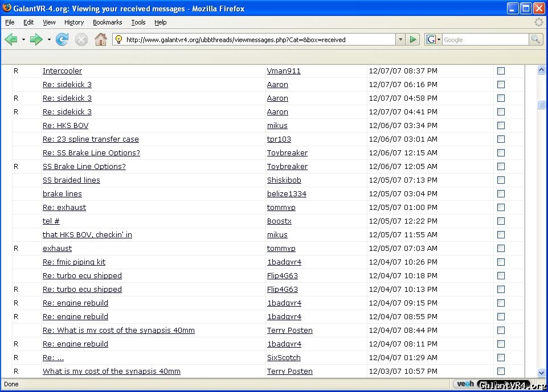
Task: Check the box for Re: HKS BOV message
Action: tap(501, 125)
